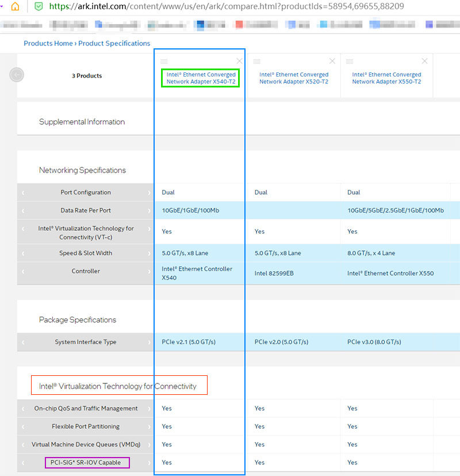Click right chevron on Data Rate Per Port row
The image size is (460, 476).
149,211
